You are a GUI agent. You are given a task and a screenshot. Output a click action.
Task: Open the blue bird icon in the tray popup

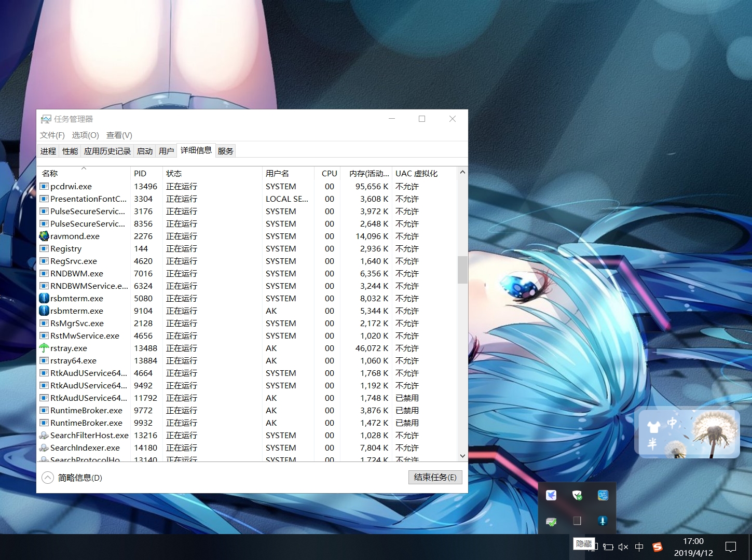pos(551,495)
